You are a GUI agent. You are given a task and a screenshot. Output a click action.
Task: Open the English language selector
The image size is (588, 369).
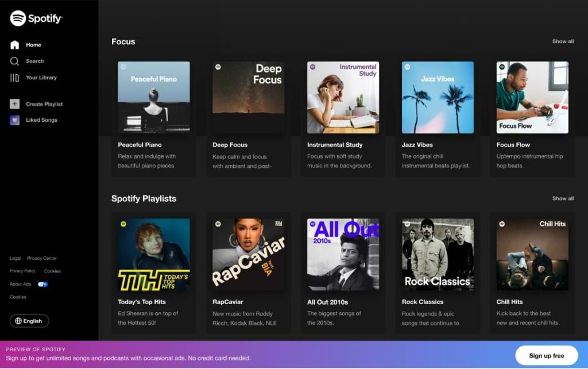29,321
